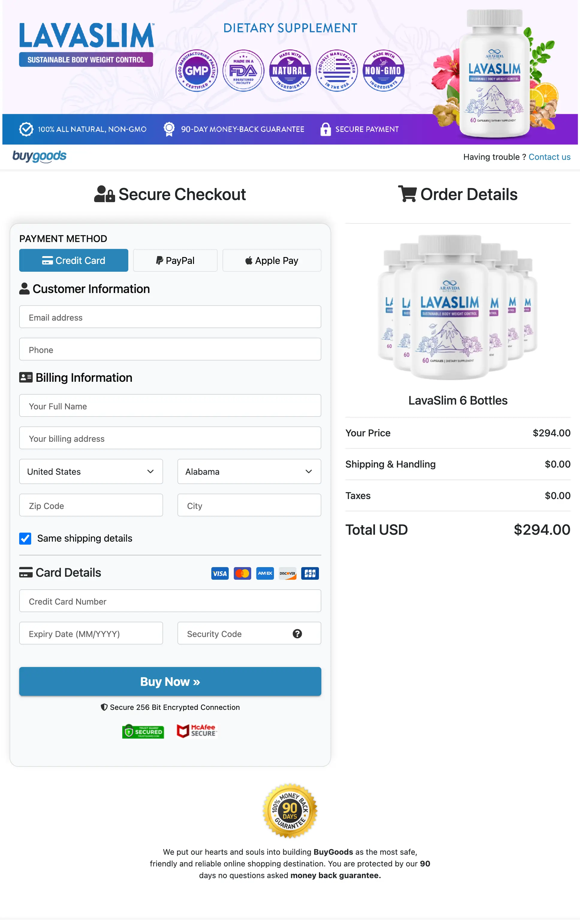The image size is (580, 924).
Task: Open the Contact us link
Action: [x=549, y=157]
